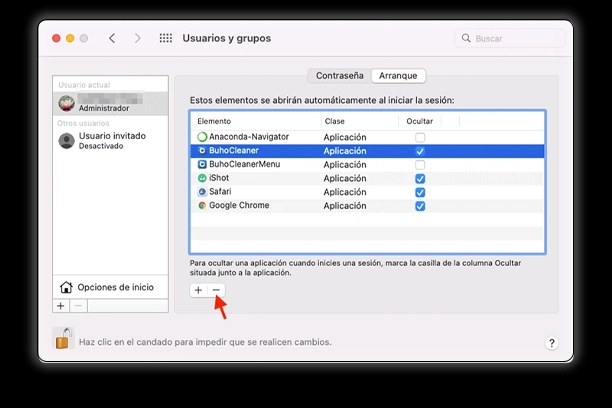The width and height of the screenshot is (612, 408).
Task: Click the Buscar search field
Action: click(510, 38)
